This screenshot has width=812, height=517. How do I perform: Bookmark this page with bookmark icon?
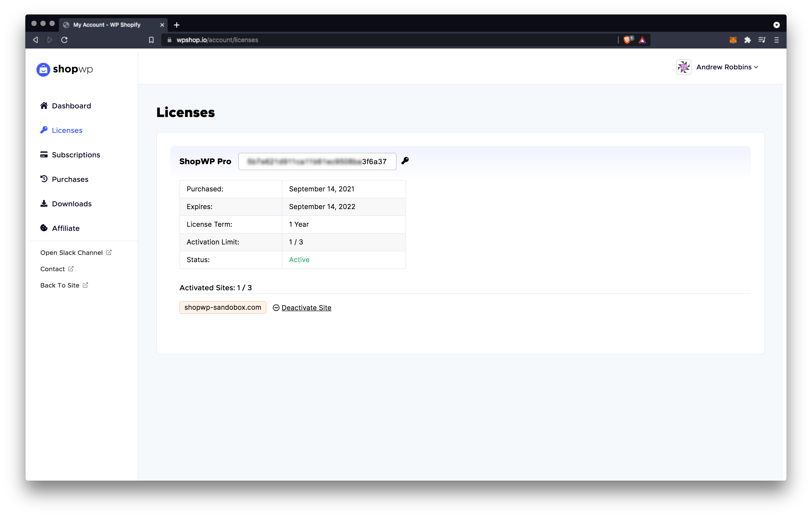coord(151,40)
